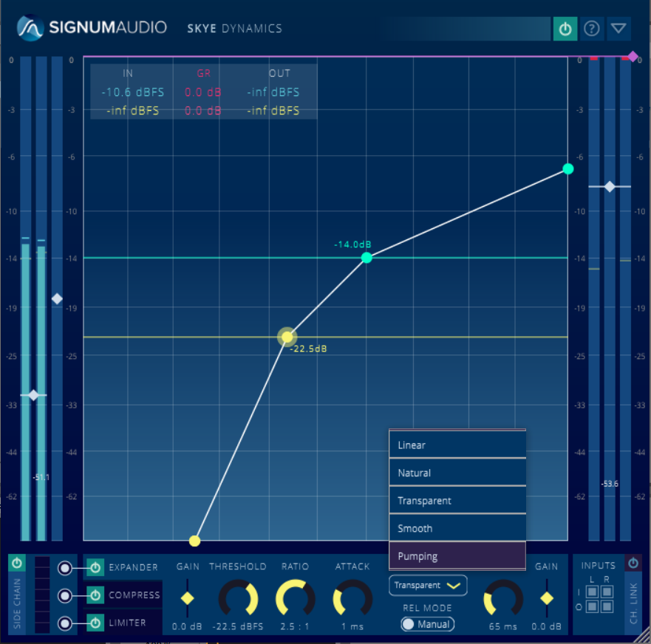Open the help question mark icon

click(x=591, y=29)
